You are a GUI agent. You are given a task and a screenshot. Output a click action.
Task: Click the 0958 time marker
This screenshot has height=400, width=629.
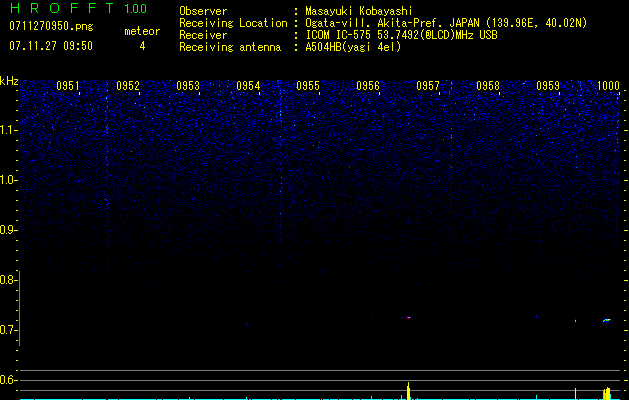pos(488,86)
